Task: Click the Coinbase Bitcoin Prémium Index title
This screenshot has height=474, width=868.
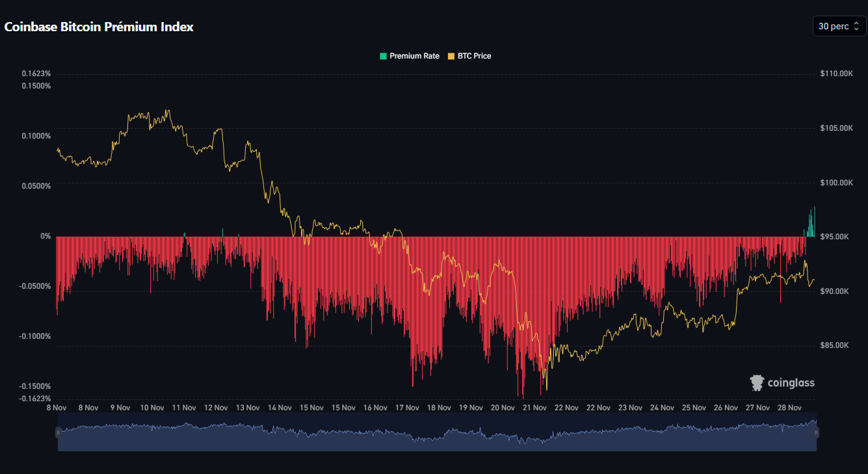Action: pyautogui.click(x=99, y=27)
